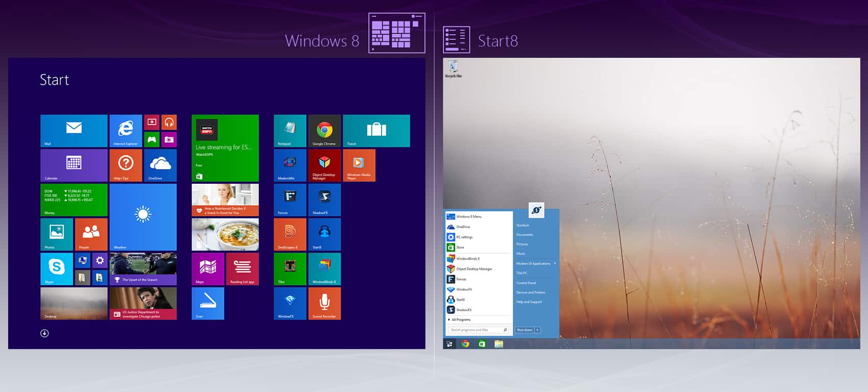Open PC settings from the Start8 menu
This screenshot has width=868, height=392.
479,237
